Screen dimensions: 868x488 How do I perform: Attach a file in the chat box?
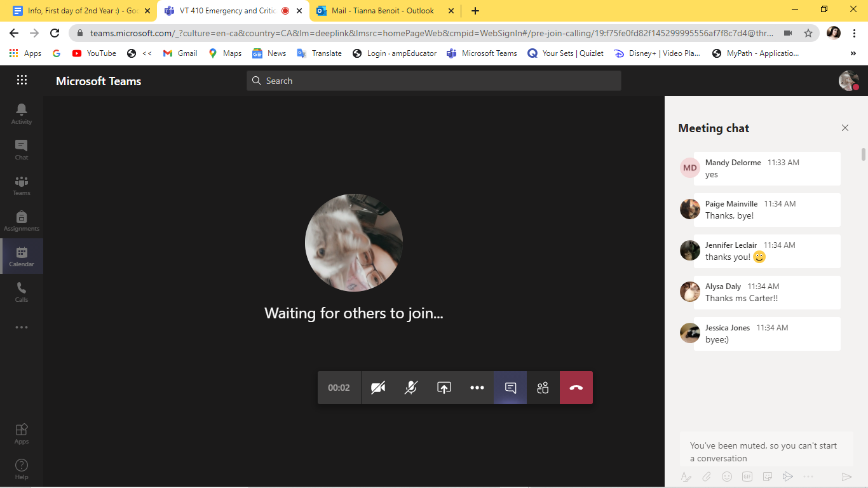[x=706, y=476]
